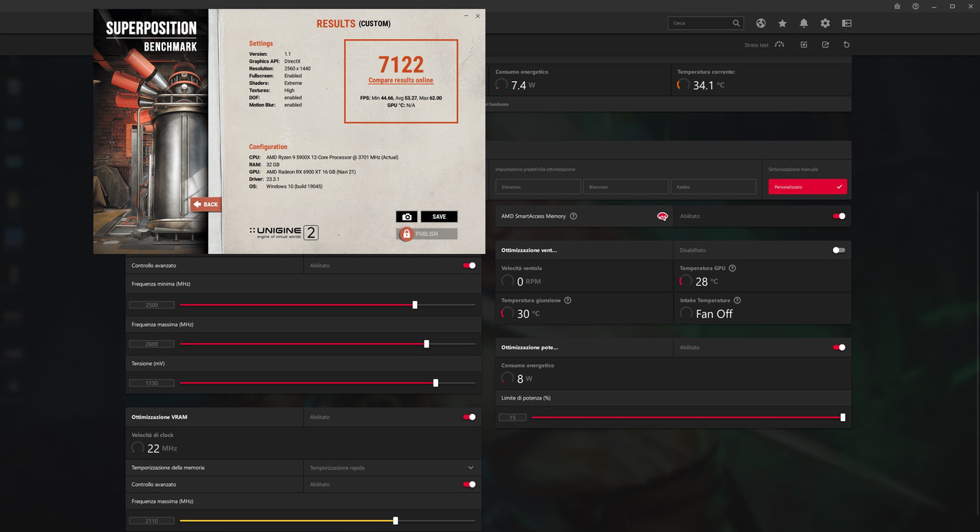Open the web browser globe icon
Image resolution: width=980 pixels, height=532 pixels.
(761, 23)
